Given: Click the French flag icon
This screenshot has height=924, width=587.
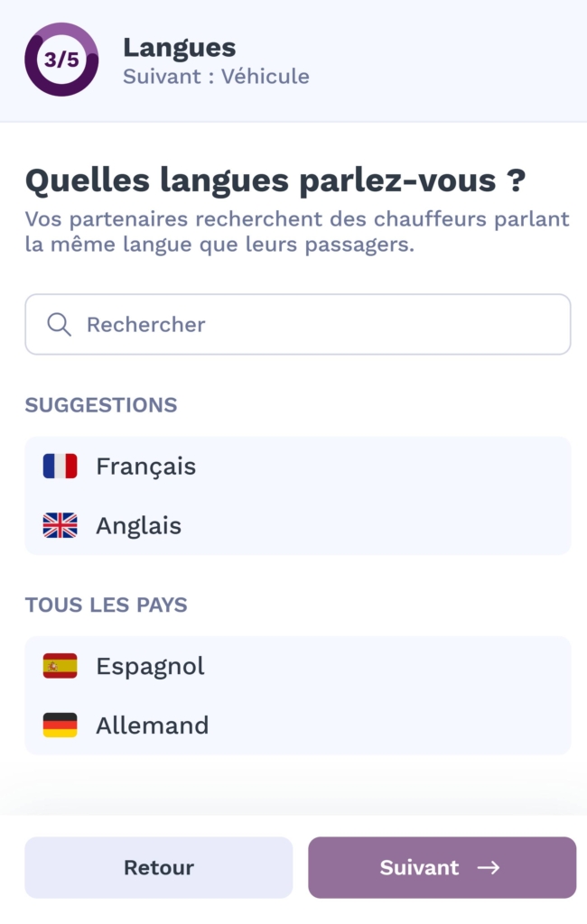Looking at the screenshot, I should (60, 467).
